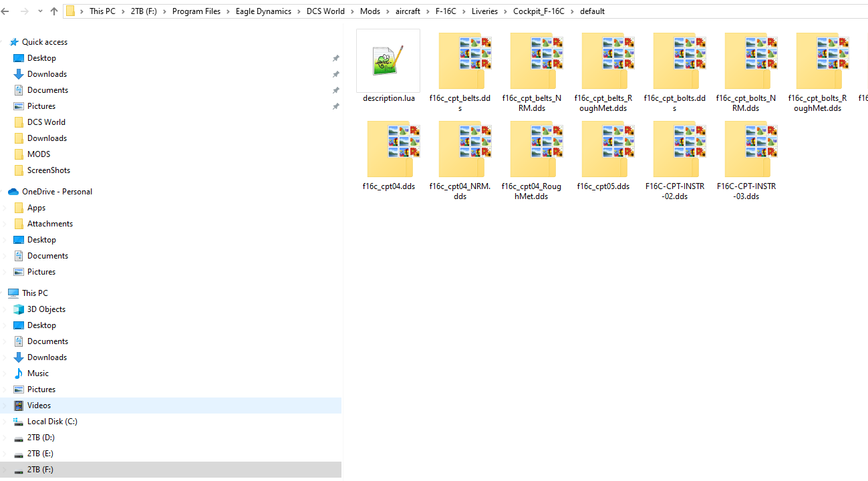This screenshot has width=868, height=481.
Task: Select the f16c_cpt05.dds file icon
Action: (x=607, y=149)
